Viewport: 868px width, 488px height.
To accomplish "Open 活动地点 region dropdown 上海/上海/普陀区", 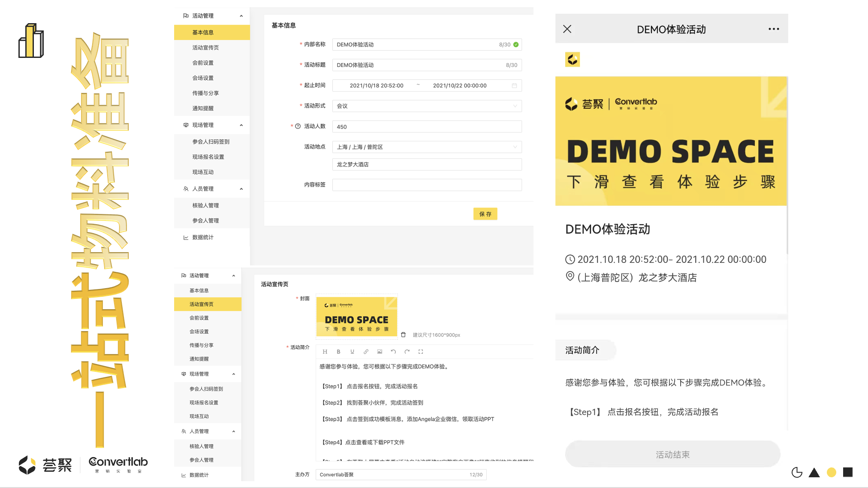I will [x=427, y=147].
